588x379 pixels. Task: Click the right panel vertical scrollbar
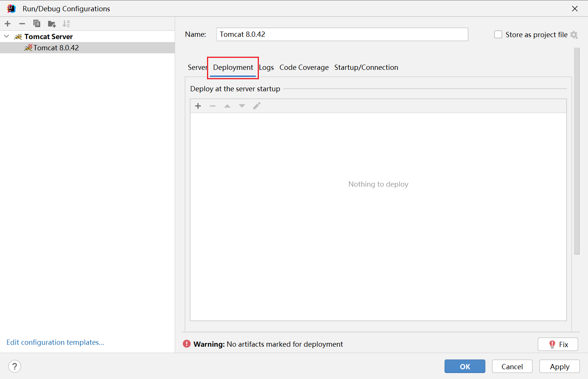click(x=577, y=151)
